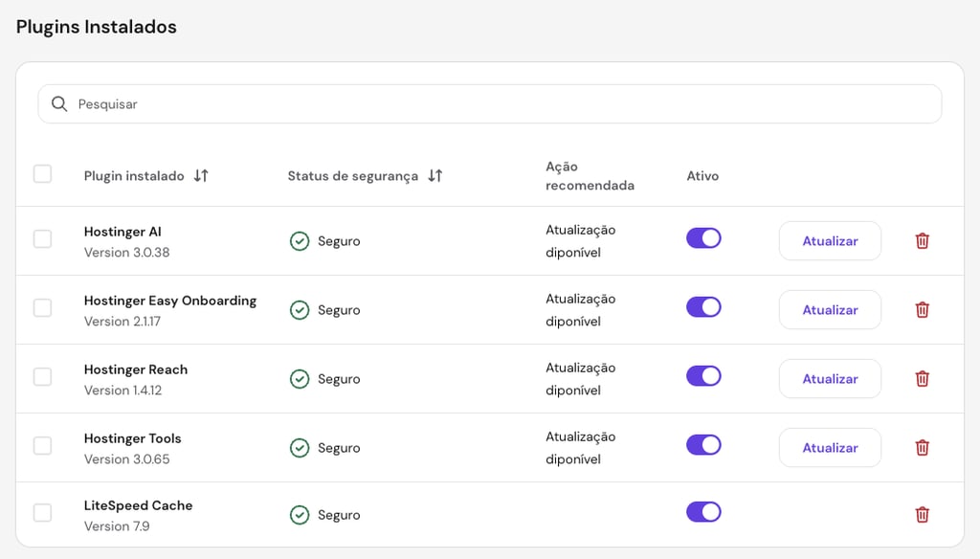Click Atualização disponível in Easy Onboarding row
This screenshot has width=980, height=559.
tap(581, 309)
